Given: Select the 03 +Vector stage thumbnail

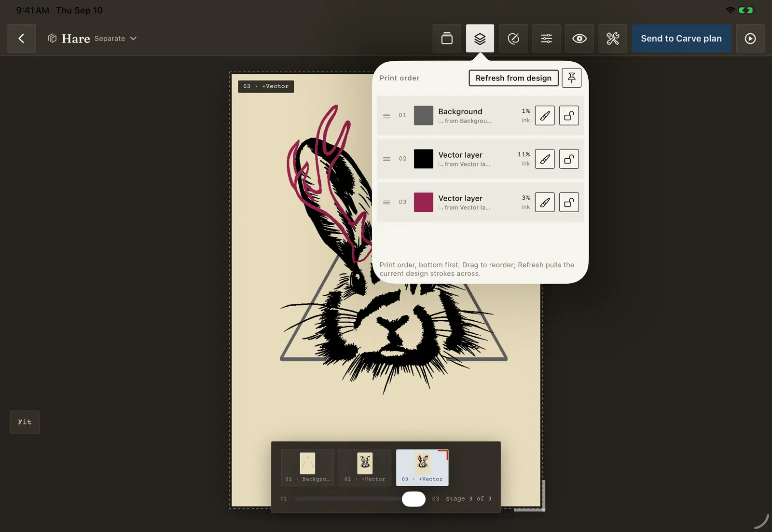Looking at the screenshot, I should point(422,467).
